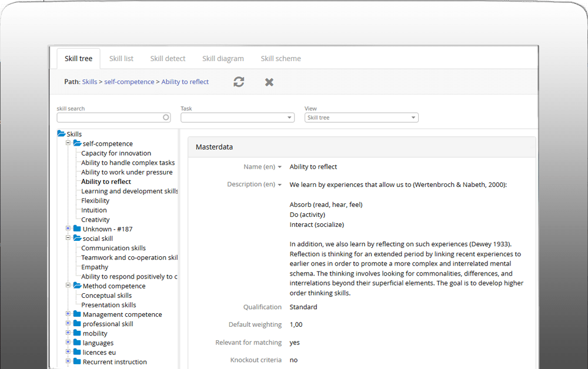Click the licences eu folder icon
The width and height of the screenshot is (588, 369).
pyautogui.click(x=77, y=352)
